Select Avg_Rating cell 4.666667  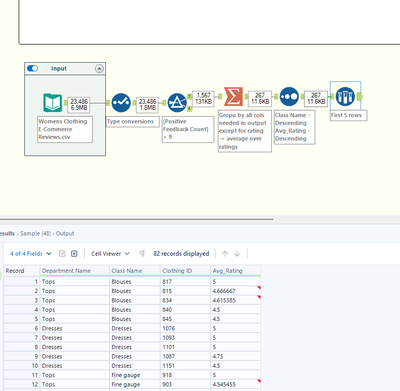235,291
